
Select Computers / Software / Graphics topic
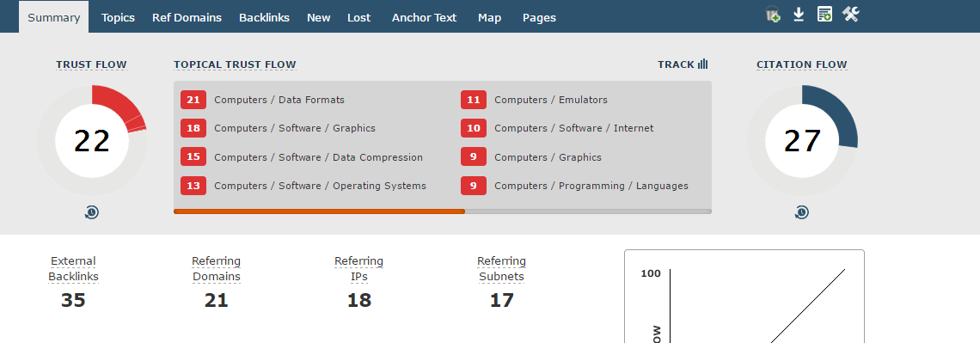(295, 128)
